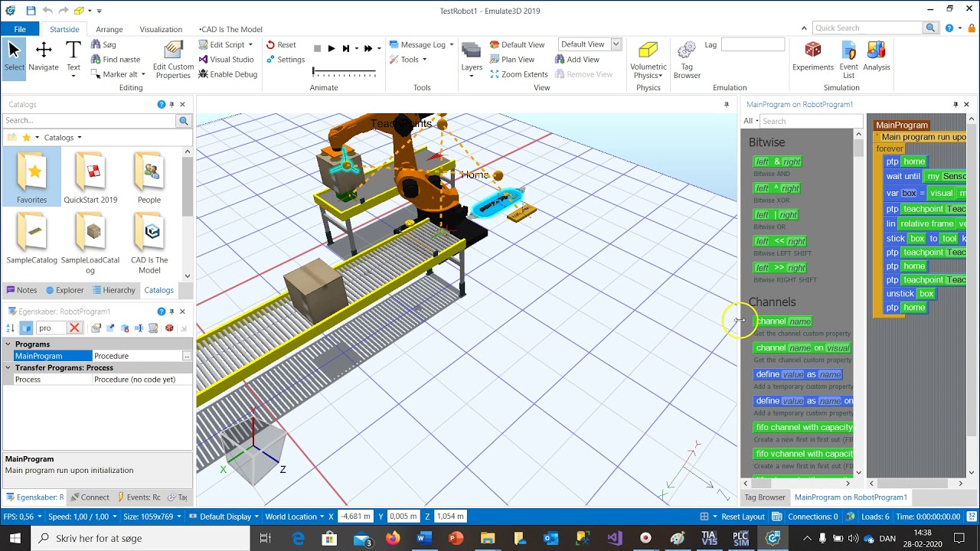
Task: Toggle categorized properties view icon
Action: coord(27,328)
